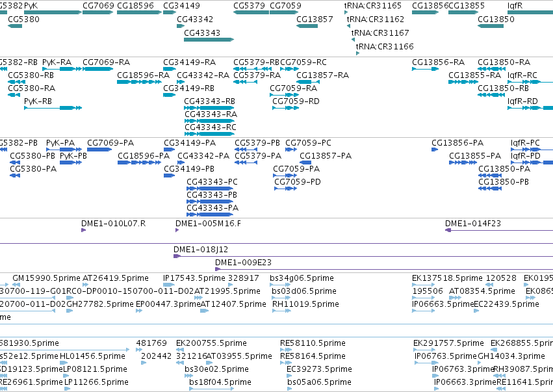The width and height of the screenshot is (553, 392).
Task: Open the IqfR-PD protein label
Action: click(526, 156)
